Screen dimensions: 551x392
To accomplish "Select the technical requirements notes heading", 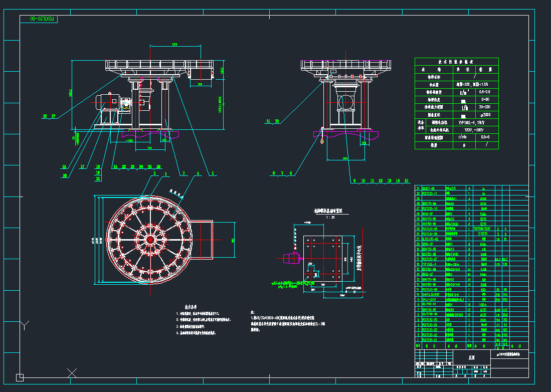I will tap(193, 307).
